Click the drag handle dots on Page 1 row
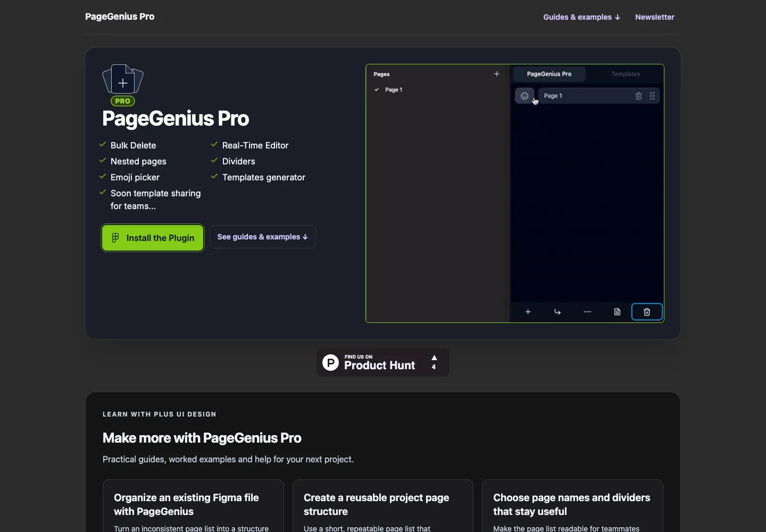 point(653,96)
